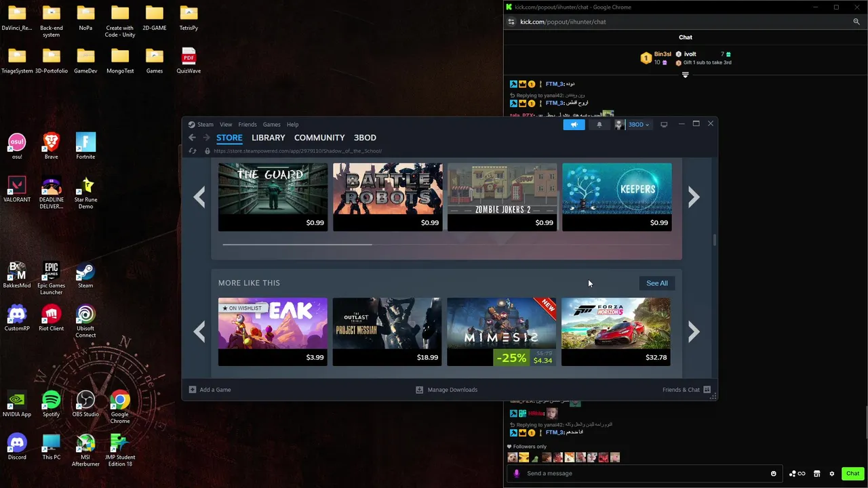Open the View menu in Steam
Viewport: 868px width, 488px height.
tap(226, 125)
